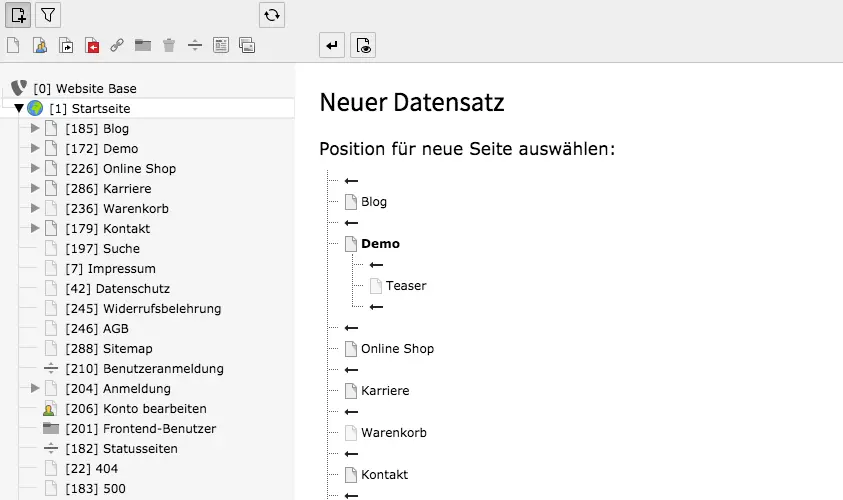
Task: Choose the folder page type icon
Action: [x=143, y=45]
